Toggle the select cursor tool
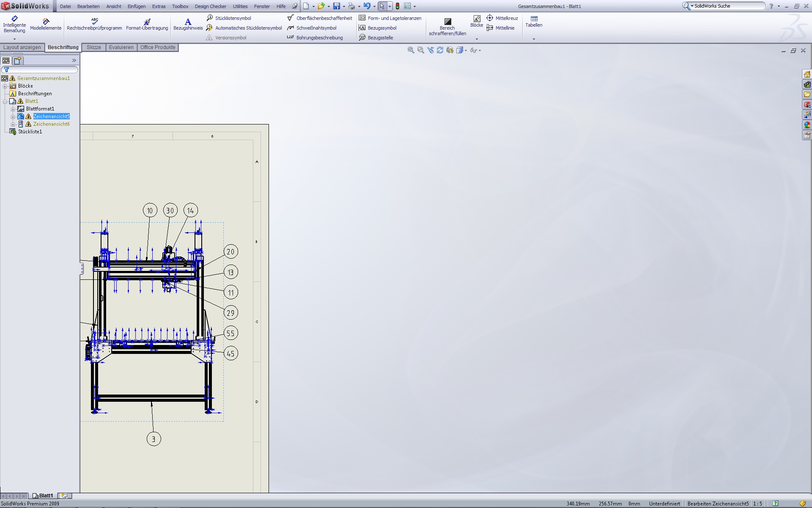This screenshot has width=812, height=508. (x=382, y=6)
